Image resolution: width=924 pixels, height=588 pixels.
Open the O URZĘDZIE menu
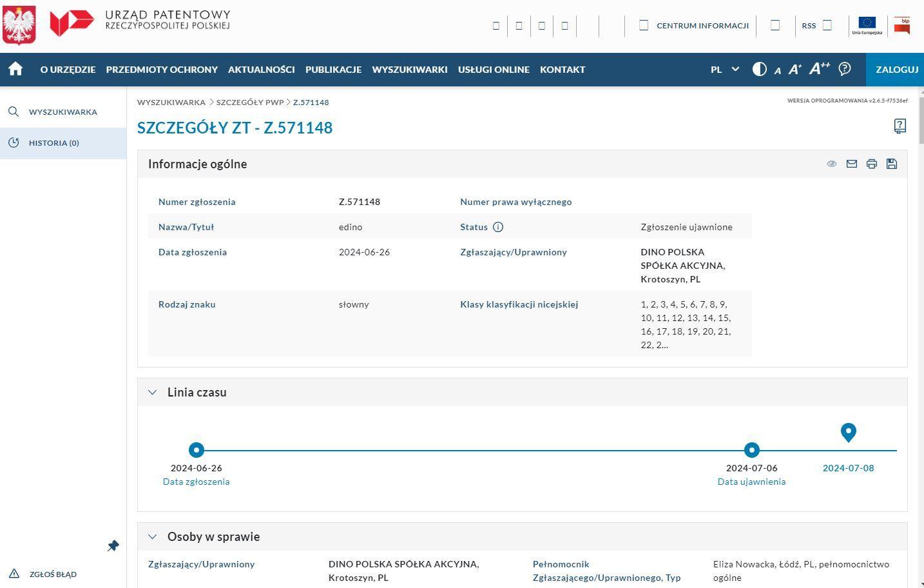[68, 69]
